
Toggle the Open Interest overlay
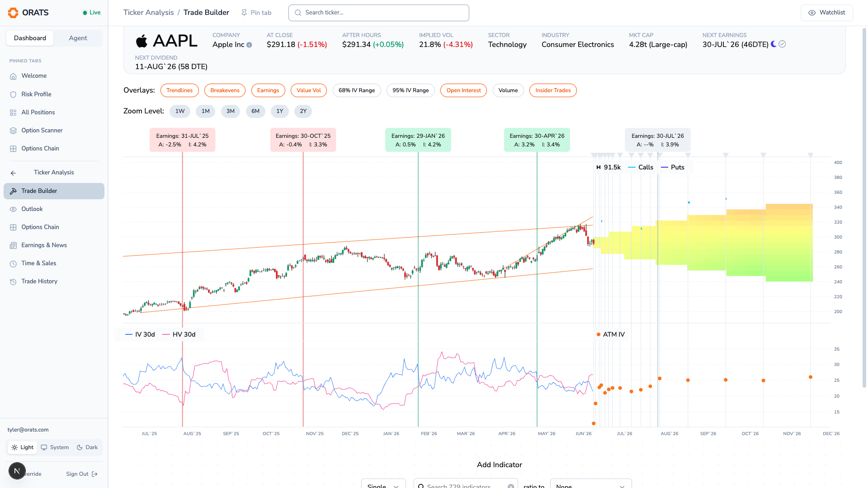pos(463,90)
